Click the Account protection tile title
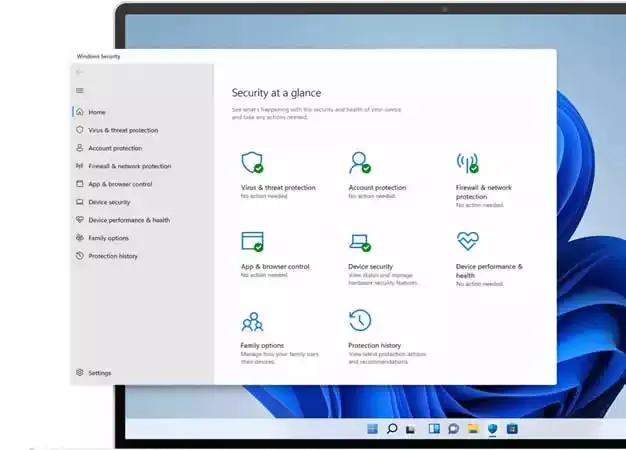 [x=377, y=187]
